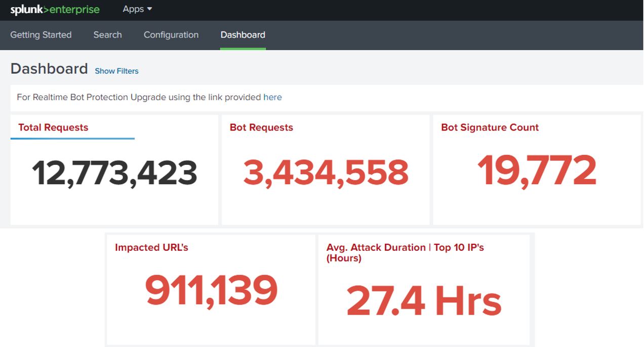Image resolution: width=644 pixels, height=347 pixels.
Task: Open the Apps dropdown menu
Action: pos(137,9)
